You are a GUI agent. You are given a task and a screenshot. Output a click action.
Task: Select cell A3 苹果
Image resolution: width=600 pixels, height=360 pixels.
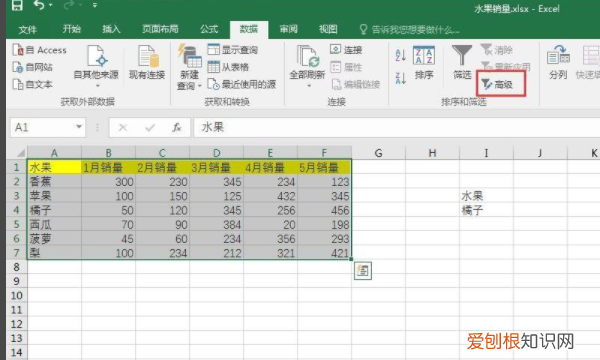(x=54, y=196)
